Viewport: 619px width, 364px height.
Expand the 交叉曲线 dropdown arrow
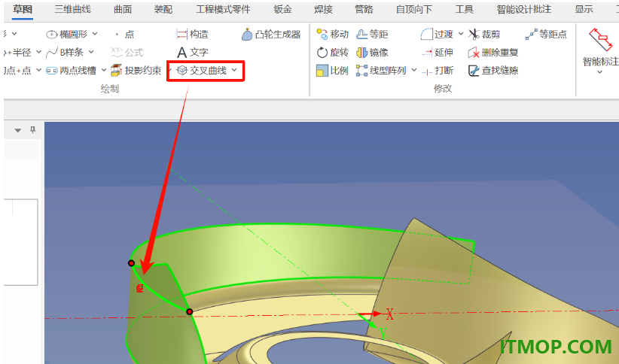coord(234,70)
